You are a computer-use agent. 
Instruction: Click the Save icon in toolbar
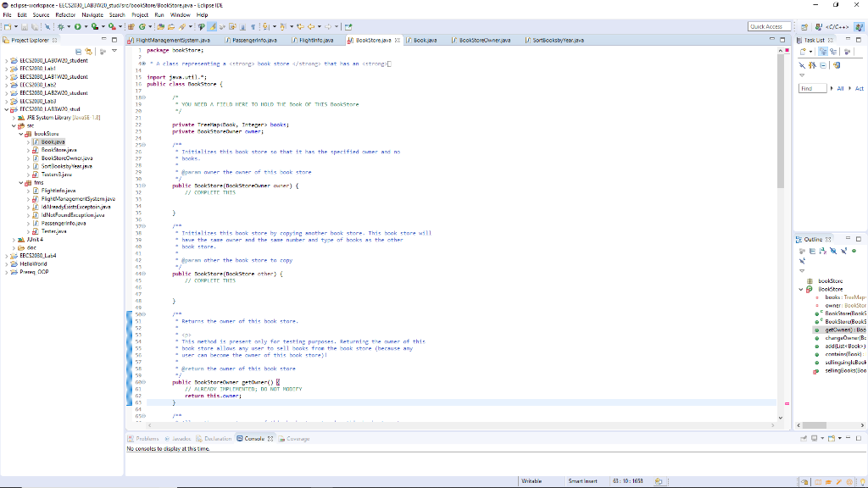(x=25, y=26)
